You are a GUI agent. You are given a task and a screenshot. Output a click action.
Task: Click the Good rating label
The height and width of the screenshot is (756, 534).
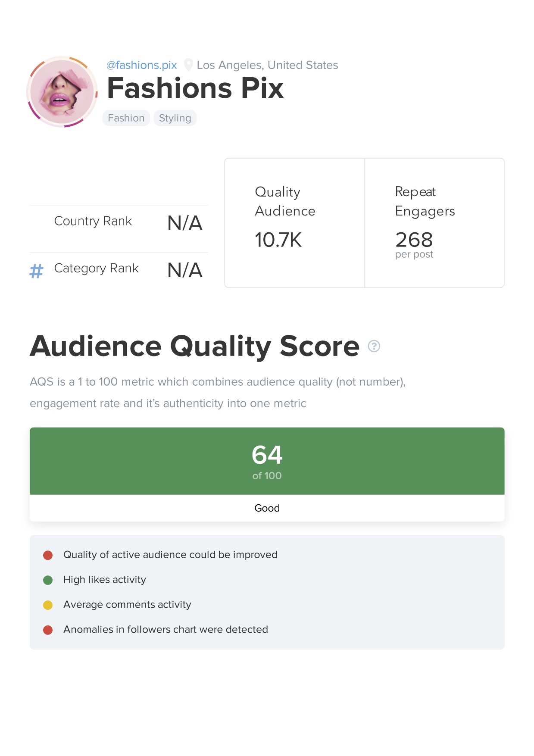tap(267, 508)
